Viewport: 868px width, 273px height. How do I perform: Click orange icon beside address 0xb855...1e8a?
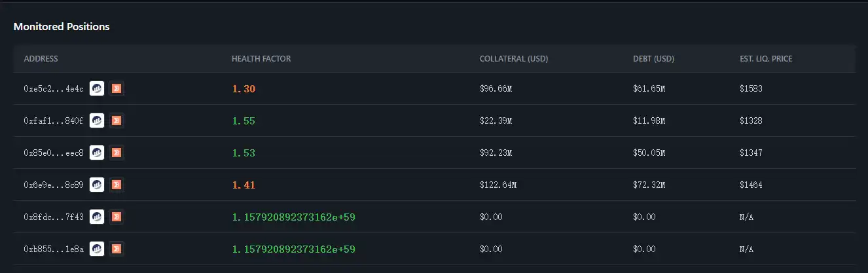pos(117,249)
